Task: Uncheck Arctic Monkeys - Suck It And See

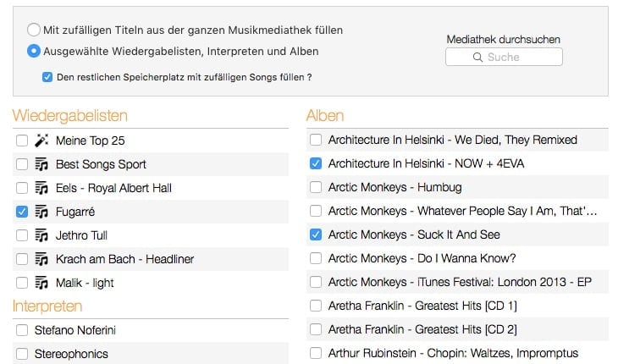Action: 316,234
